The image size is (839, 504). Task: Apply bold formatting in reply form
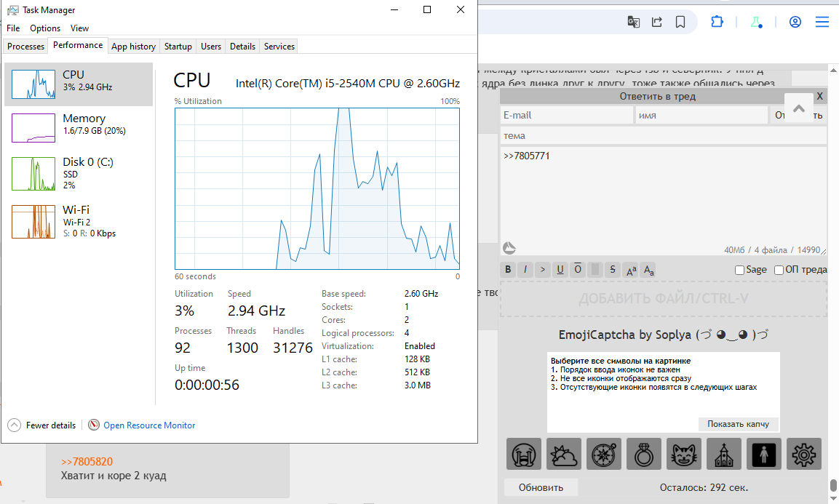[508, 270]
